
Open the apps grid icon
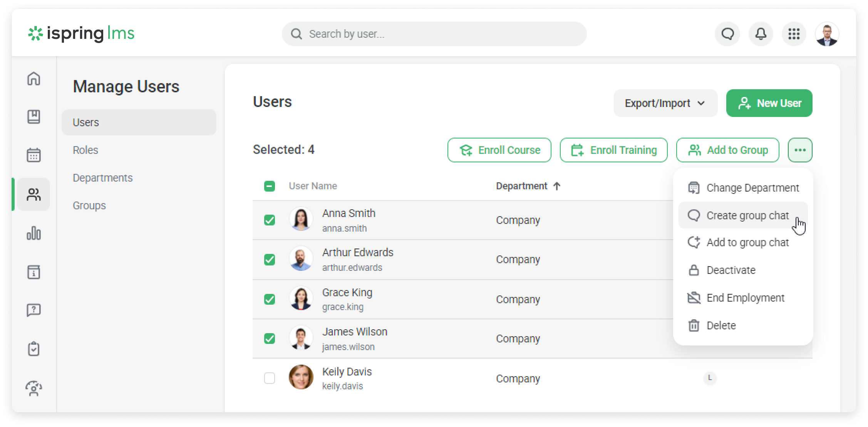(794, 34)
